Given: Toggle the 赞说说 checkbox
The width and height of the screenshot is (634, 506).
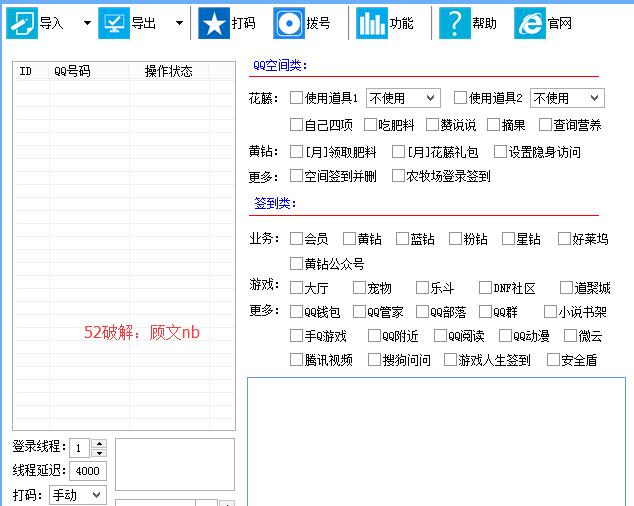Looking at the screenshot, I should (x=432, y=125).
